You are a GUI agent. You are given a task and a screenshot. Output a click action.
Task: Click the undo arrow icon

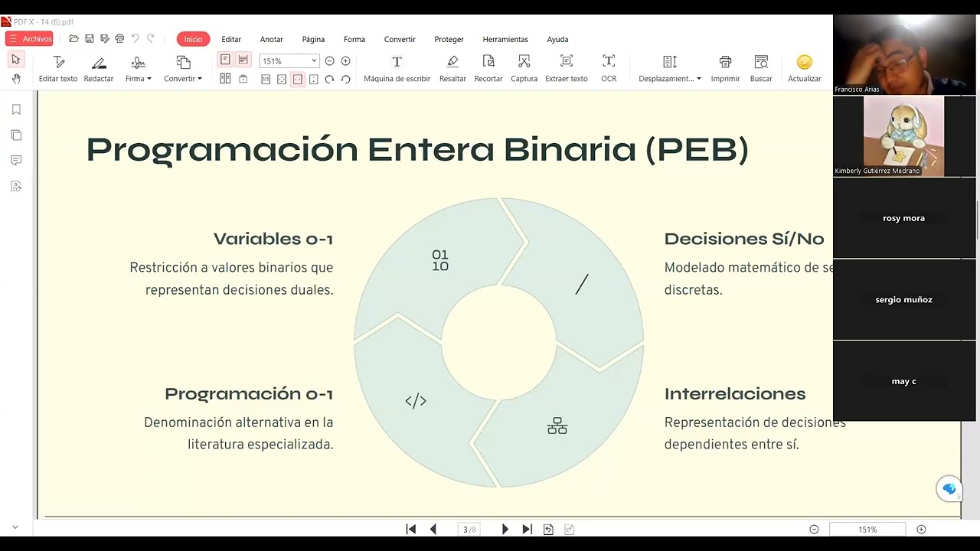[x=135, y=39]
